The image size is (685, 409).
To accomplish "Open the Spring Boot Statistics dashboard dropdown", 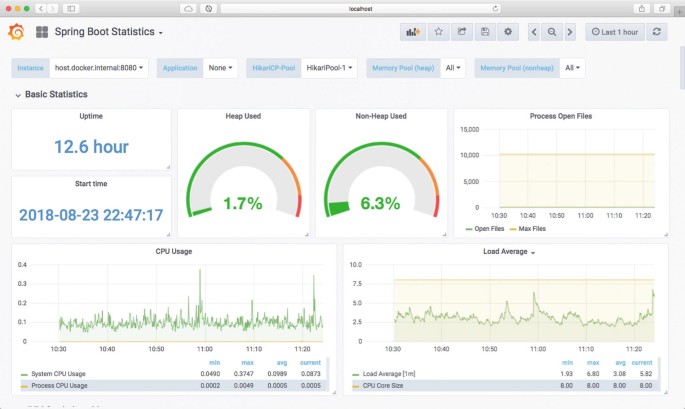I will click(108, 32).
